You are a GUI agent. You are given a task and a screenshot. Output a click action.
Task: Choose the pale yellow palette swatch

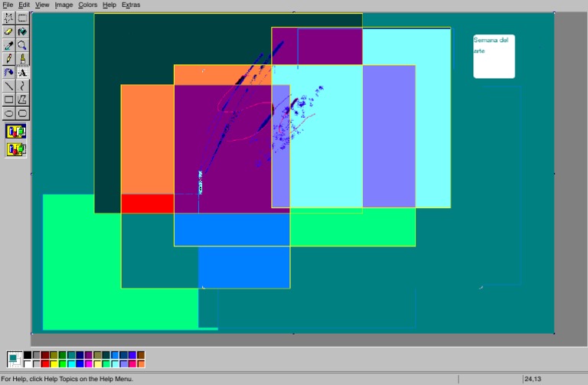(97, 364)
